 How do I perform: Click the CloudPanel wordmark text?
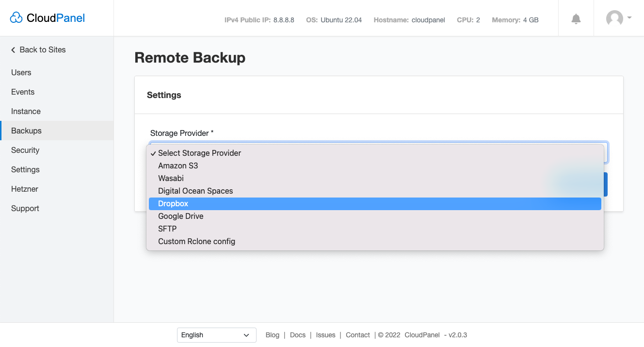point(56,18)
